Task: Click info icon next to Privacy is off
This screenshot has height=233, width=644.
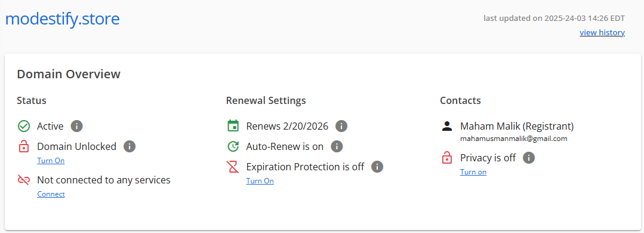Action: (x=529, y=158)
